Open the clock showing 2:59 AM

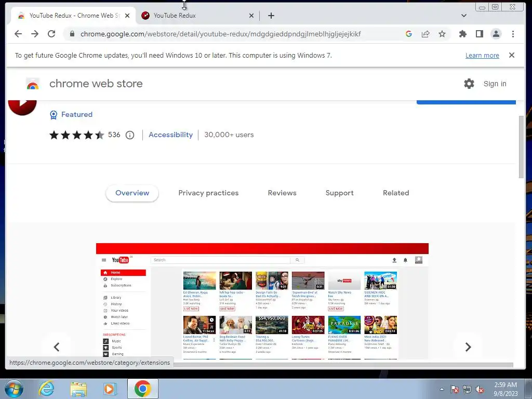click(506, 389)
